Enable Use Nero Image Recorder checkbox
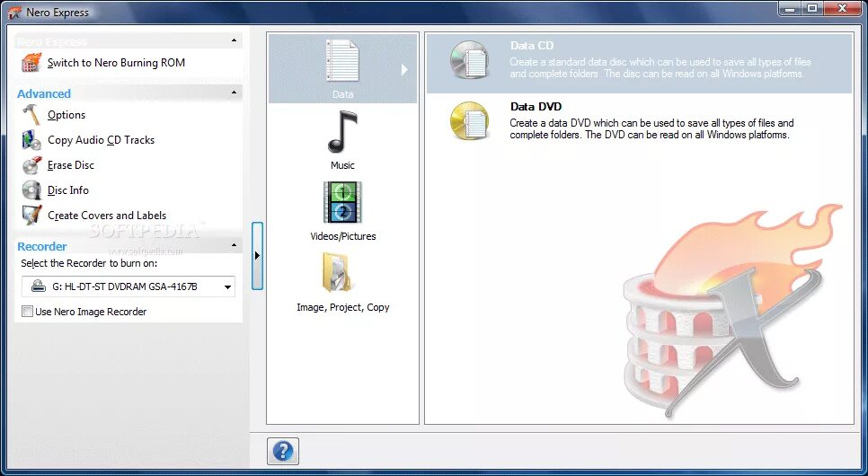 coord(27,312)
